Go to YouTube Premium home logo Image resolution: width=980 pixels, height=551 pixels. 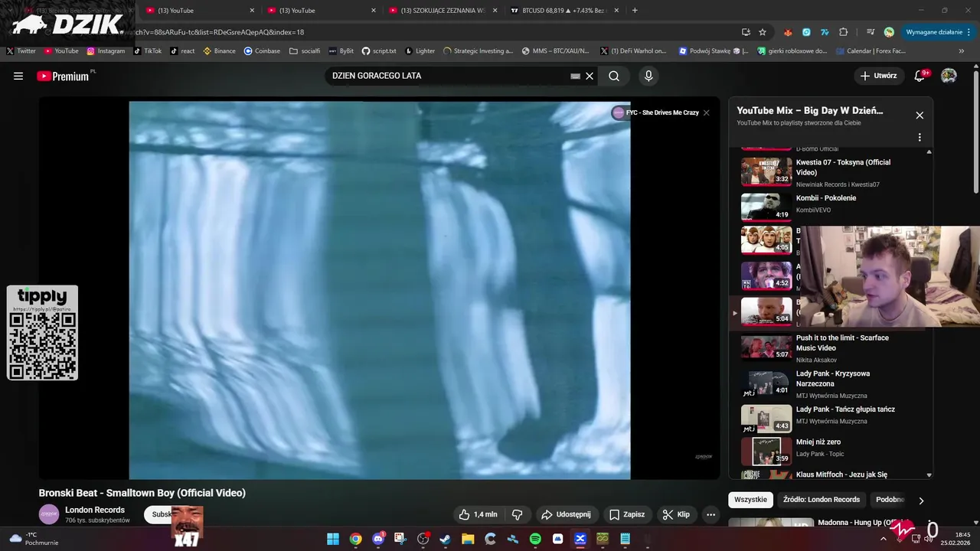(64, 76)
